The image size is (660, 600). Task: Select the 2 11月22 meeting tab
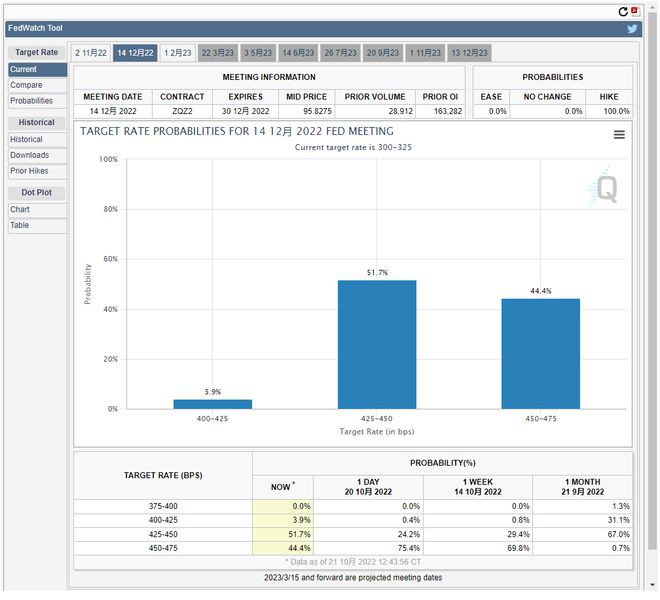coord(91,52)
